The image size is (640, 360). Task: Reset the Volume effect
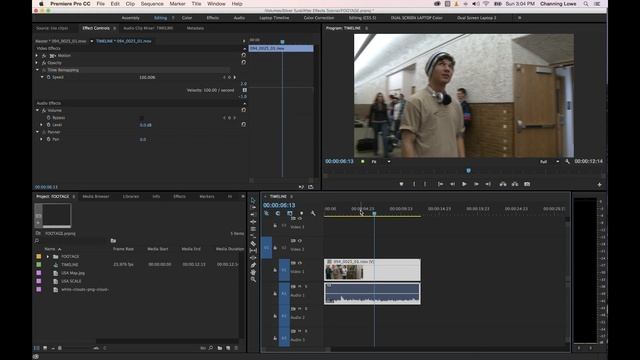(x=244, y=110)
